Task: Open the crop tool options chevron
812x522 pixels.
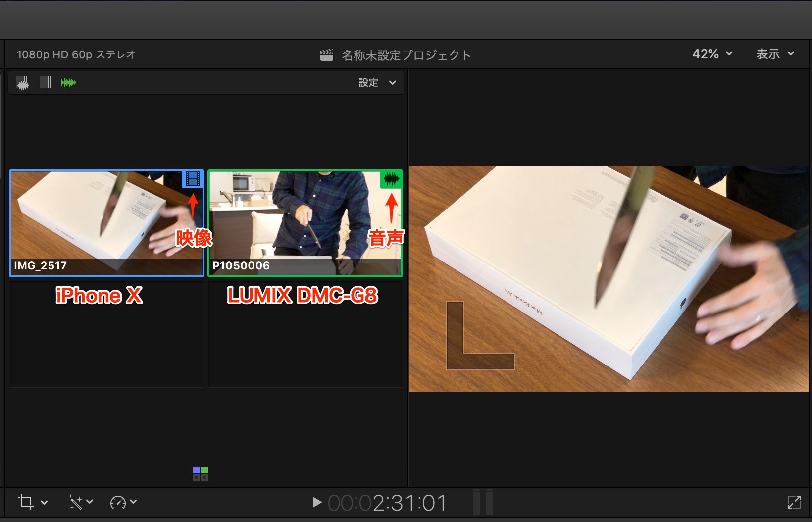Action: (44, 503)
